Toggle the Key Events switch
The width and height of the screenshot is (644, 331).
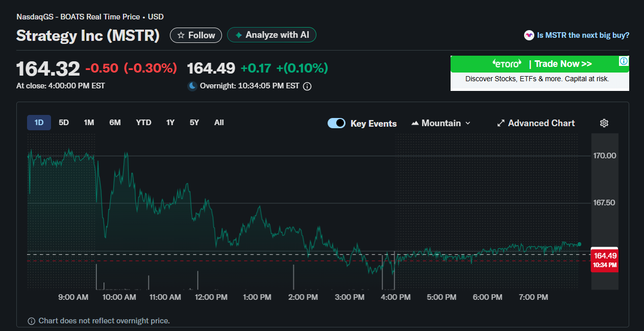(336, 123)
